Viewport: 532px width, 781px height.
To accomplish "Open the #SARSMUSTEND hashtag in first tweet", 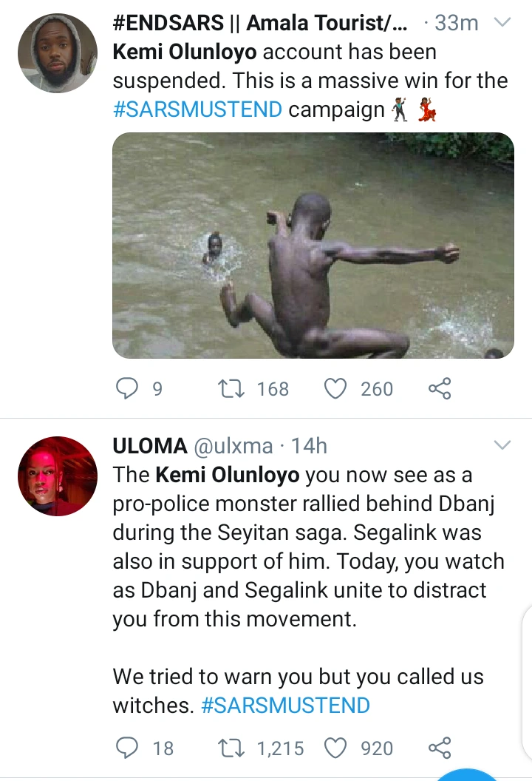I will (198, 110).
